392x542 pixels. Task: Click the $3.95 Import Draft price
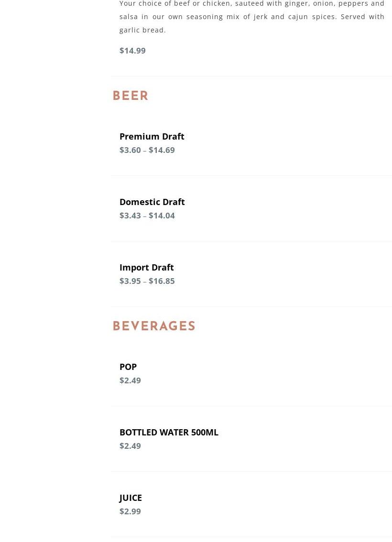point(130,281)
